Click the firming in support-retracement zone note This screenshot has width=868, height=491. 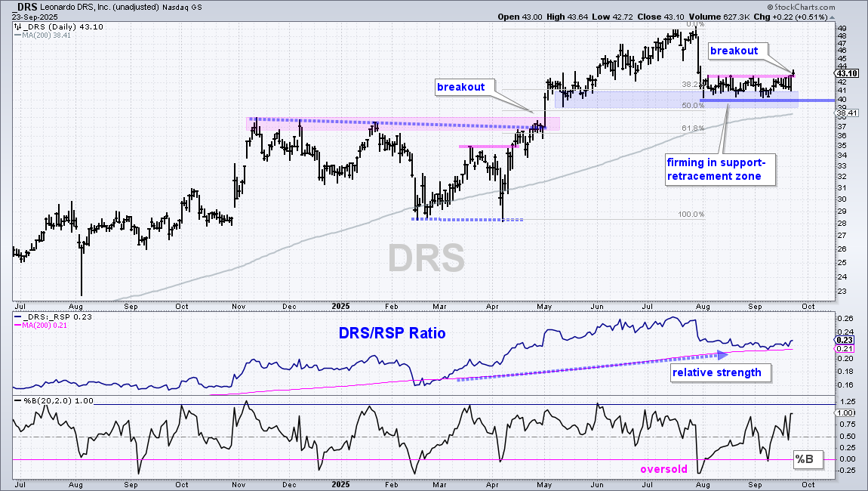(x=720, y=169)
